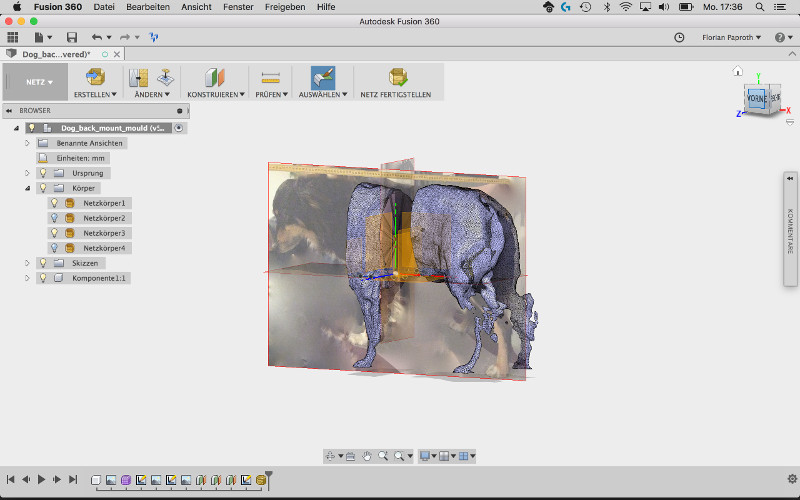Image resolution: width=800 pixels, height=500 pixels.
Task: Click the Netz fertigstellen icon
Action: (397, 77)
